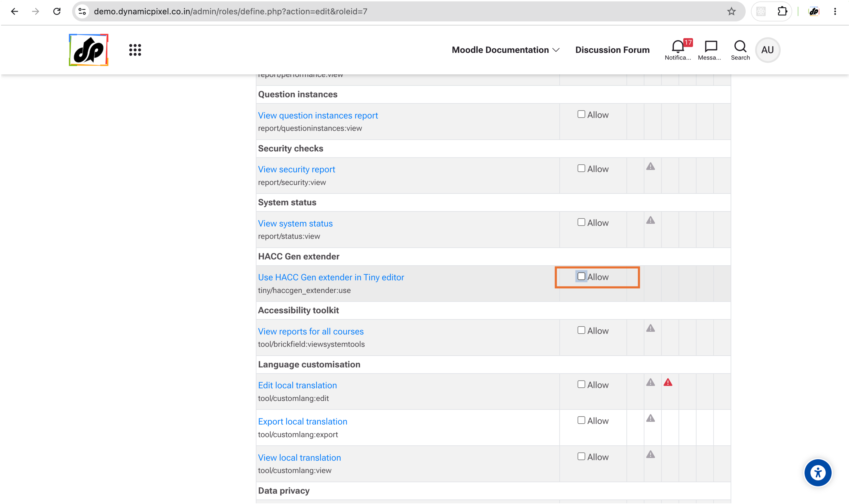Click the Accessibility toolkit section heading
The width and height of the screenshot is (849, 504).
coord(298,310)
